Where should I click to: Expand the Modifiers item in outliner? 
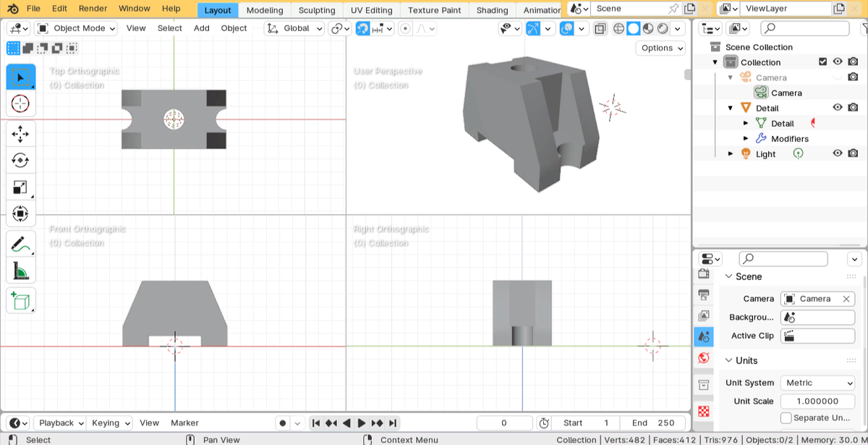(x=746, y=138)
